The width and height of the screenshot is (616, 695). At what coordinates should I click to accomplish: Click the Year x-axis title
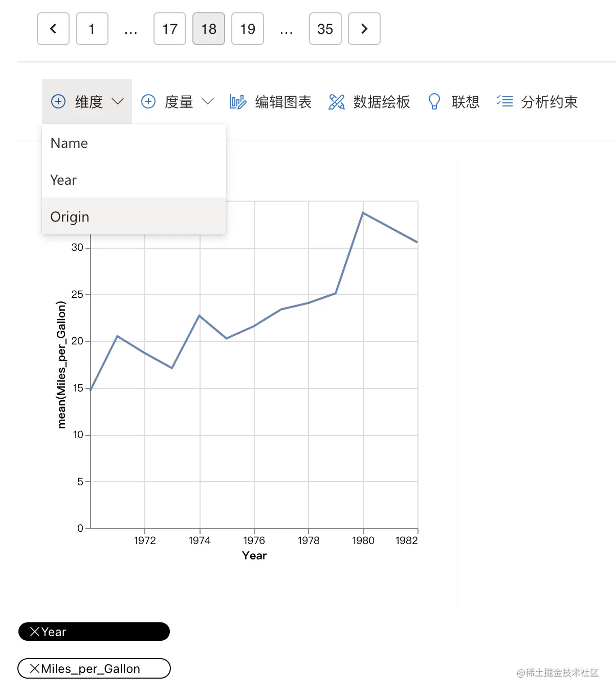[x=254, y=555]
